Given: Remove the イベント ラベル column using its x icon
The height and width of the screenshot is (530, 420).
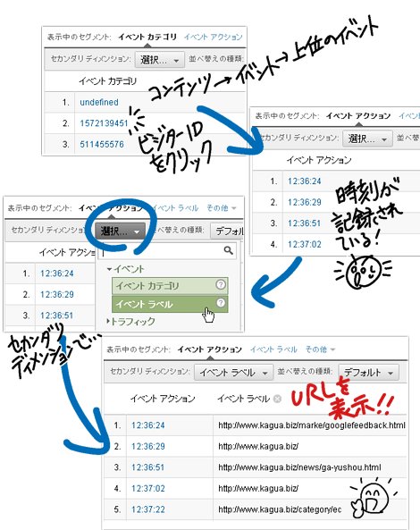Looking at the screenshot, I should tap(277, 399).
